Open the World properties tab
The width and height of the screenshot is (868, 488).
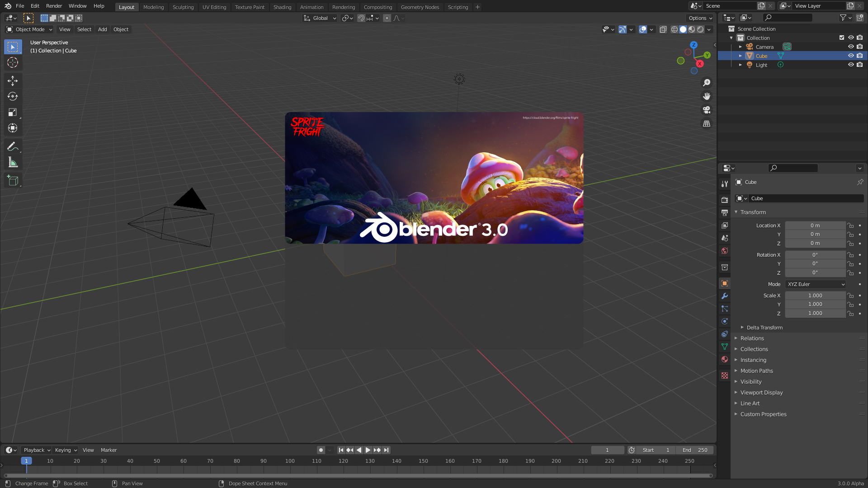[725, 251]
